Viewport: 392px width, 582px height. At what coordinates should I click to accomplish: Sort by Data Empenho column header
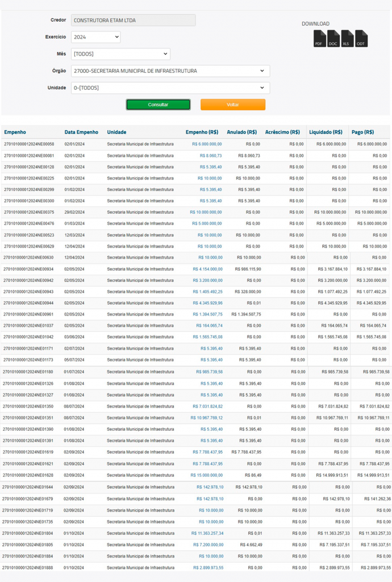click(x=81, y=132)
